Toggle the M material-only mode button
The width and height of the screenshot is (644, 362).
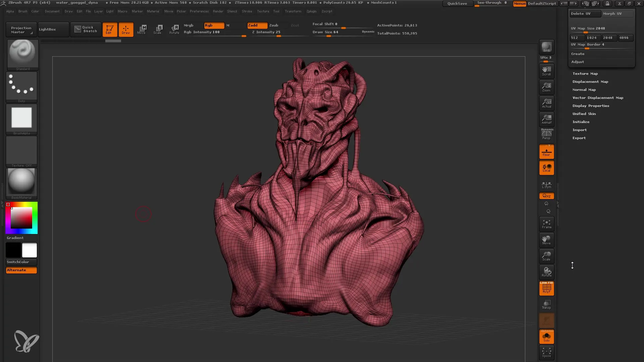(x=227, y=25)
